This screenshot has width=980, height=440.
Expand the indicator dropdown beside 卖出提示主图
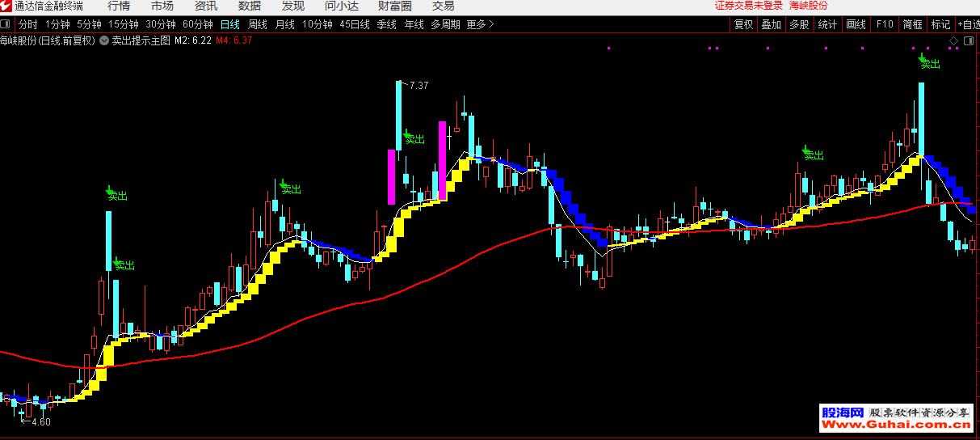pyautogui.click(x=103, y=40)
